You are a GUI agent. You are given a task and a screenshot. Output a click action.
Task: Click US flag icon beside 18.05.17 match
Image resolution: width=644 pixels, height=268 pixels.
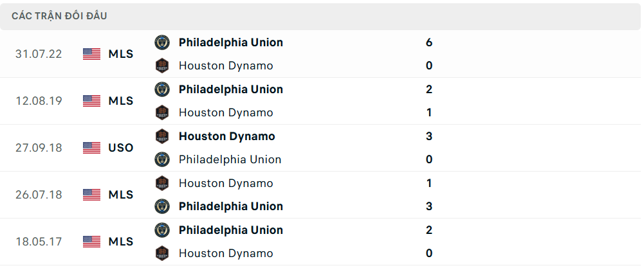click(x=92, y=242)
